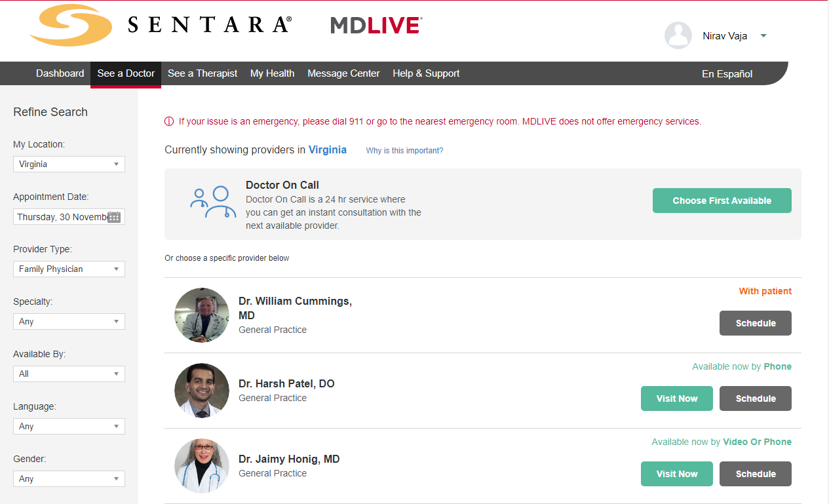Click Visit Now for Dr. Jaimy Honig
The image size is (829, 504).
point(677,474)
